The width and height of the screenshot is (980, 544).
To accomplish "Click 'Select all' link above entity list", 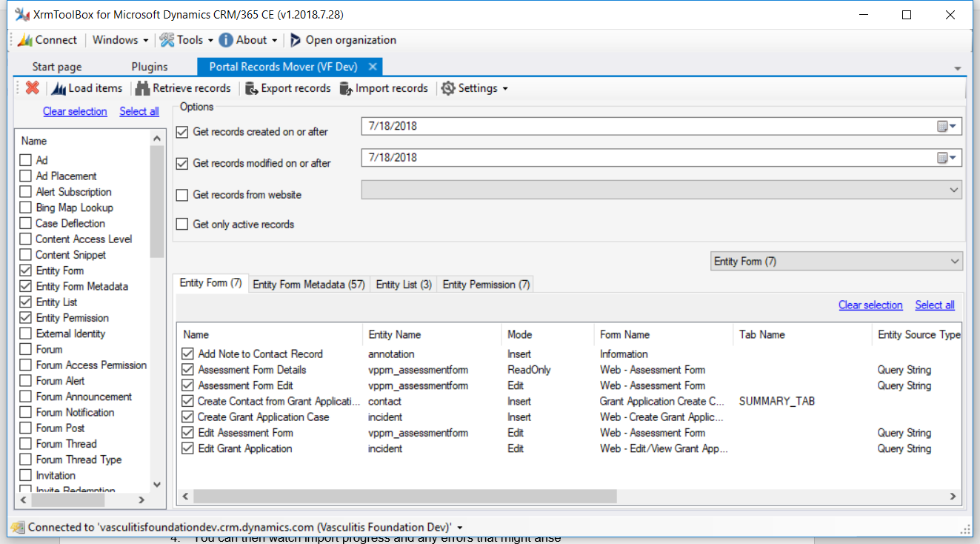I will (x=139, y=111).
